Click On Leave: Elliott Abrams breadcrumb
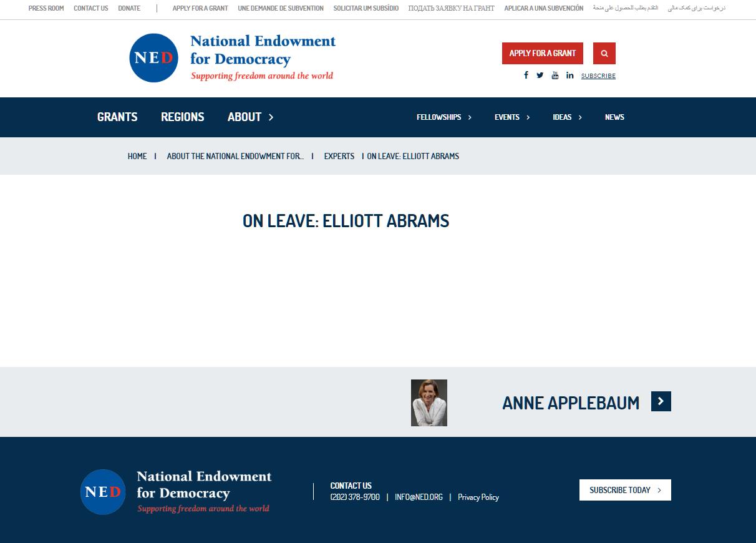 pos(413,156)
